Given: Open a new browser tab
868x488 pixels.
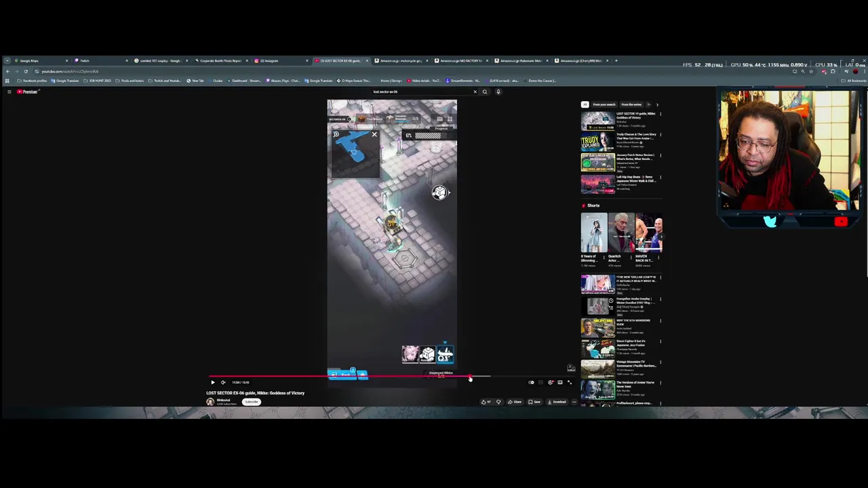Looking at the screenshot, I should (x=616, y=60).
